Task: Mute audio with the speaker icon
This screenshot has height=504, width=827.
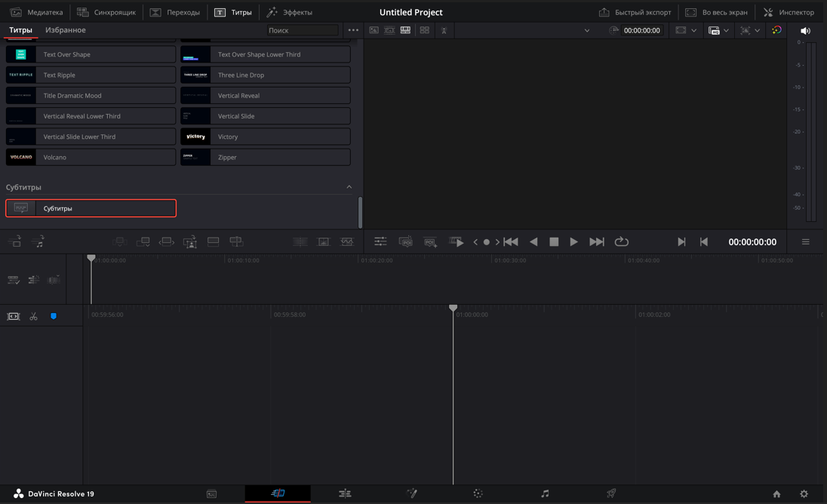Action: [805, 31]
